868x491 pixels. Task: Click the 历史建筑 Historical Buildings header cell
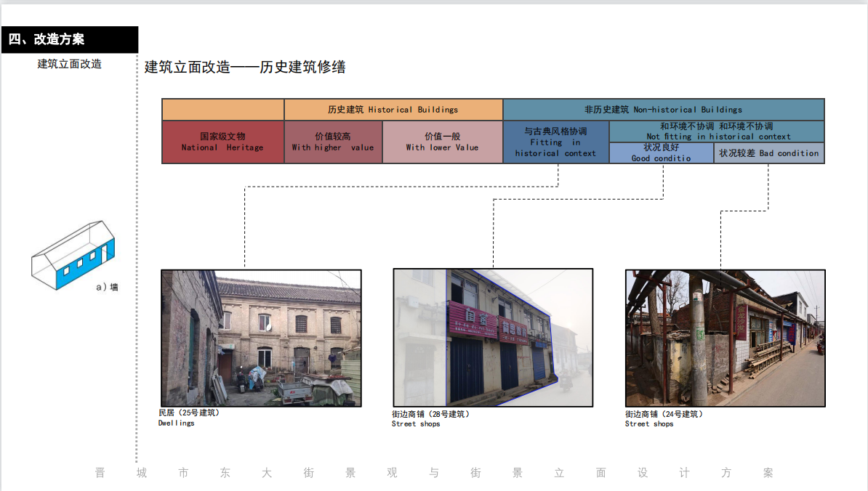pos(393,110)
